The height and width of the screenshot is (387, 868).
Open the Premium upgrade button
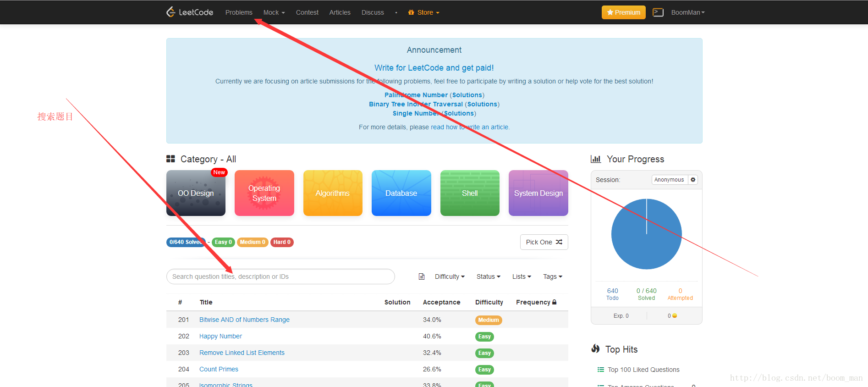(x=623, y=12)
